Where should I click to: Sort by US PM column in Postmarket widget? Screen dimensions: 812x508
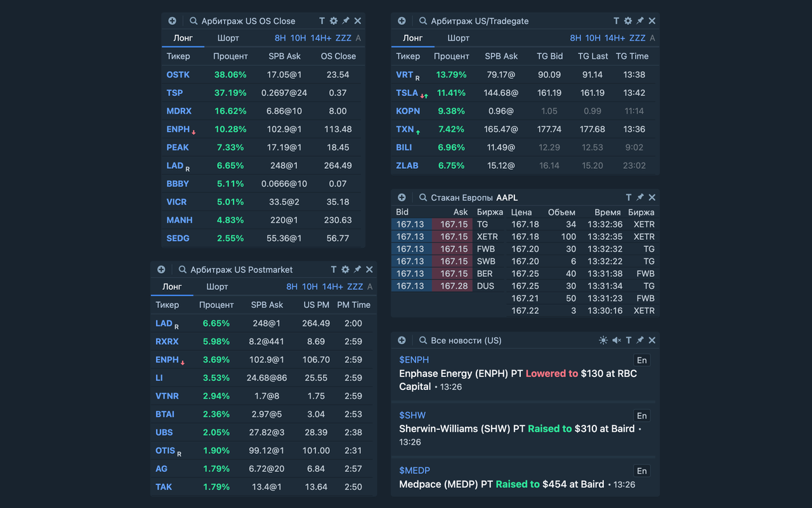coord(317,305)
